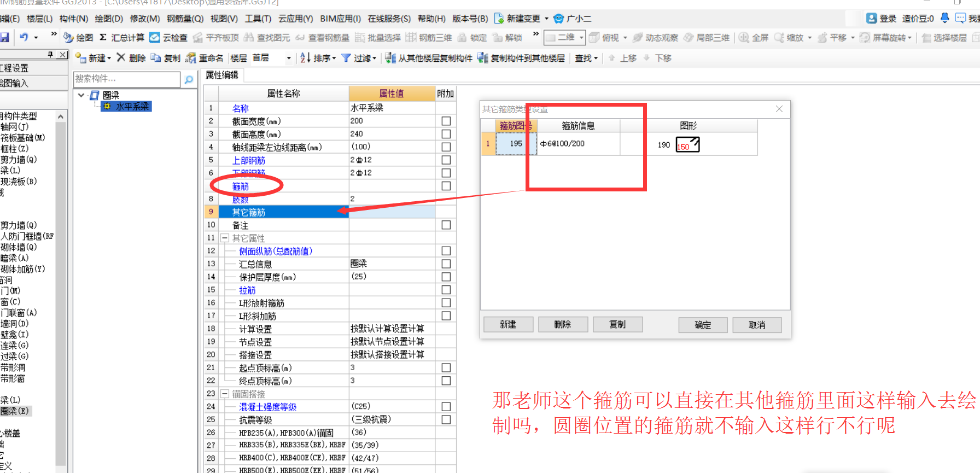Image resolution: width=980 pixels, height=473 pixels.
Task: Click 新建 new component in component toolbar
Action: (x=91, y=57)
